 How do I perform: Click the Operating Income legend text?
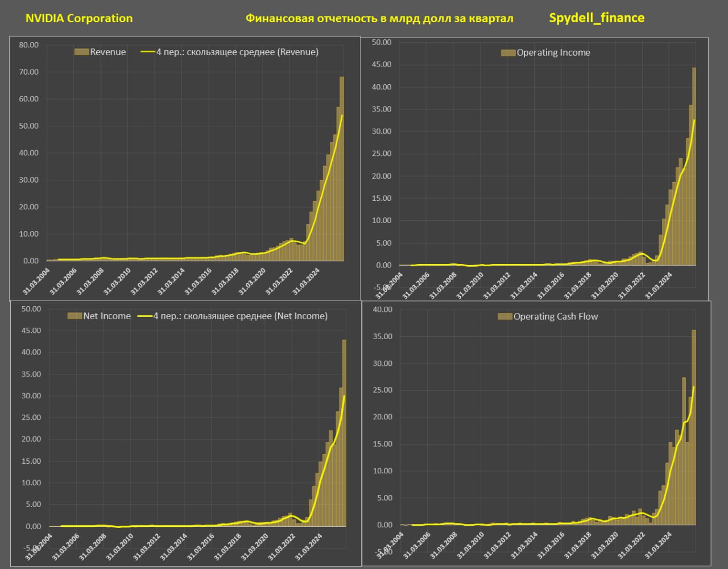pyautogui.click(x=553, y=52)
